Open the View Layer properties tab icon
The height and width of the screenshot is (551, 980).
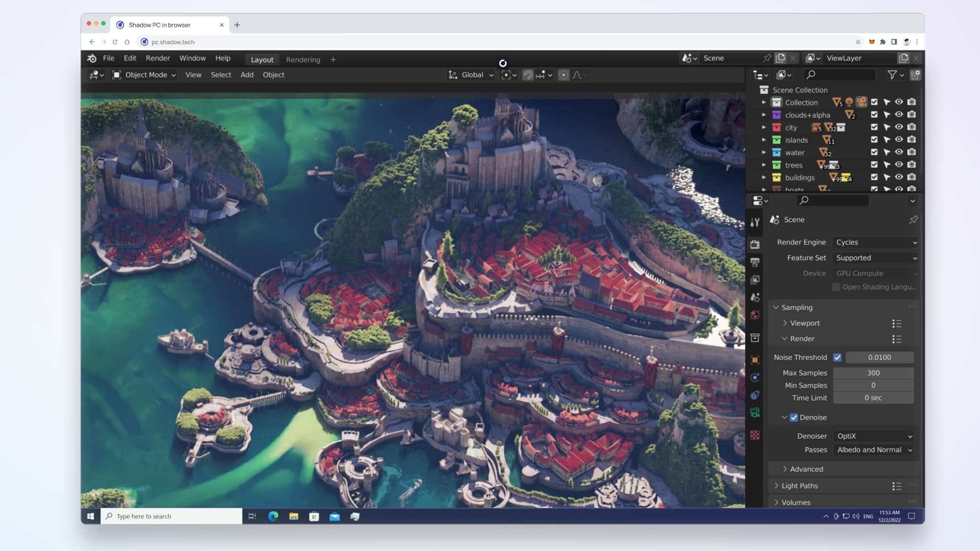(x=755, y=280)
